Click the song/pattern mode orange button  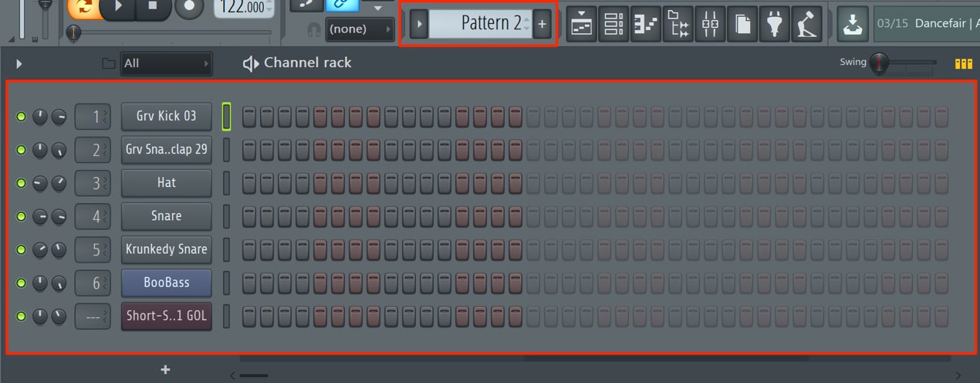coord(83,7)
